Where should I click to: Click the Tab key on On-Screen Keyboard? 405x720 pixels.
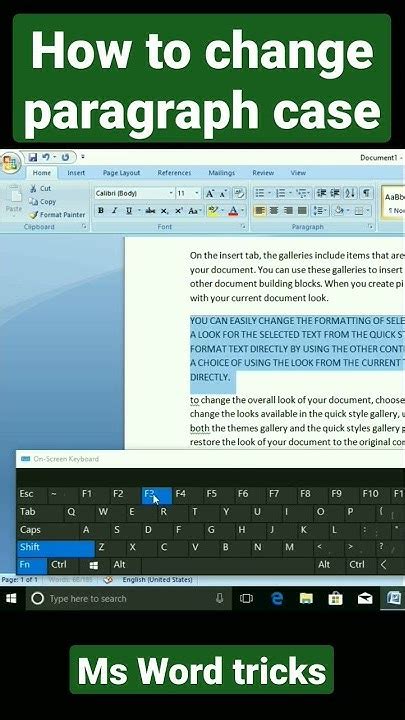[x=40, y=512]
